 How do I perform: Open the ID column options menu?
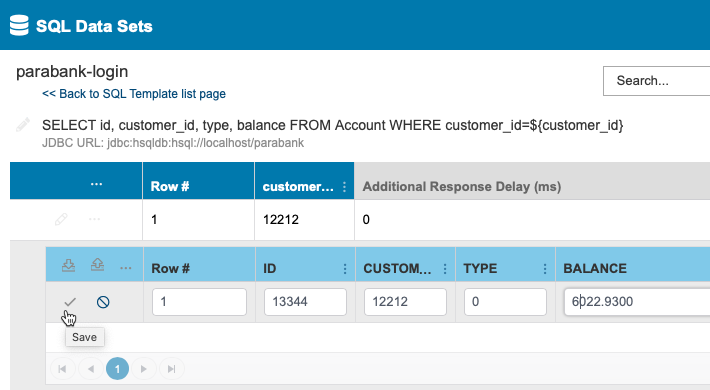[x=345, y=269]
